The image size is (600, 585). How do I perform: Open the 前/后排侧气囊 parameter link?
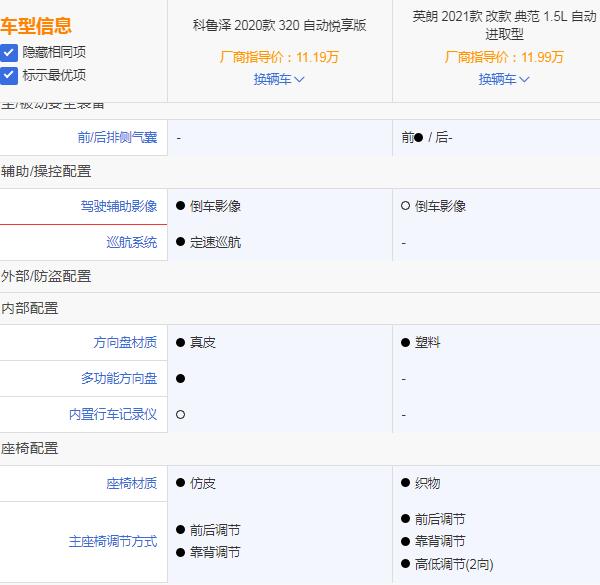coord(117,137)
